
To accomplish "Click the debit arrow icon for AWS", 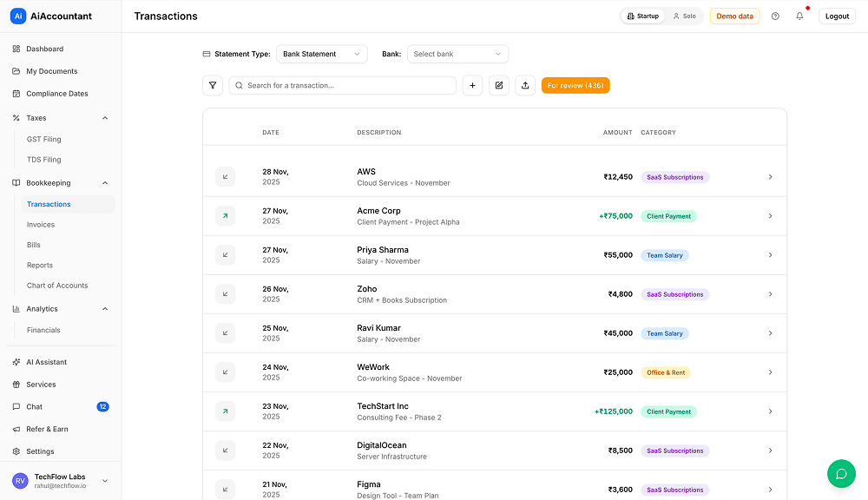I will tap(226, 176).
